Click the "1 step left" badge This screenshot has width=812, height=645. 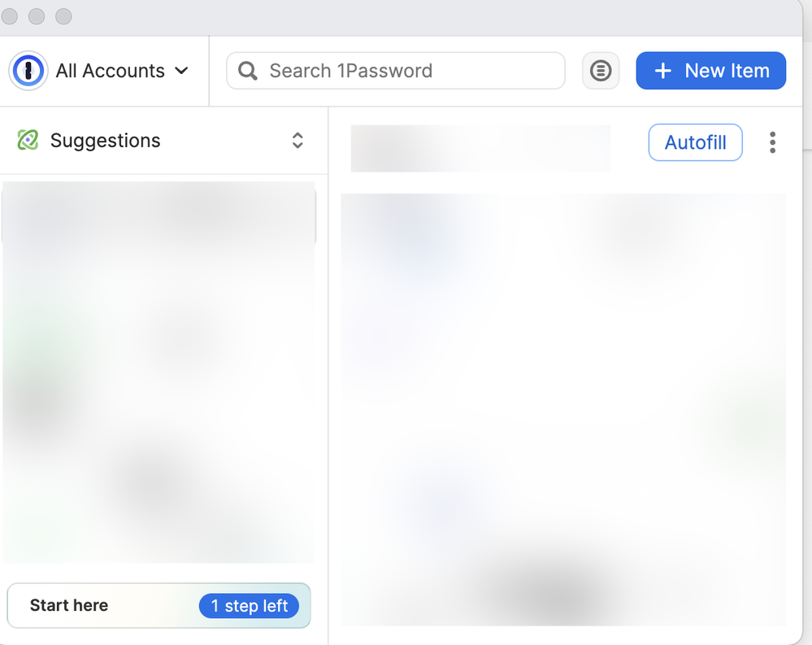point(250,606)
